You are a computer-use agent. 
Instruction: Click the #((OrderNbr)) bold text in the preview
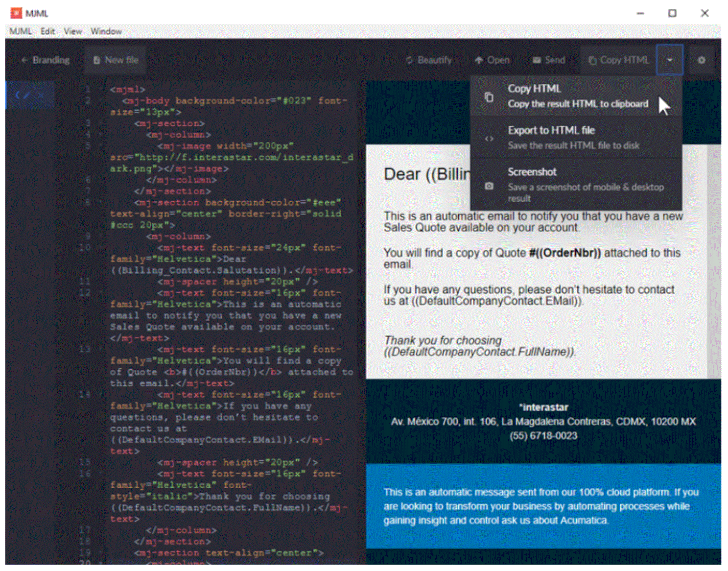564,253
